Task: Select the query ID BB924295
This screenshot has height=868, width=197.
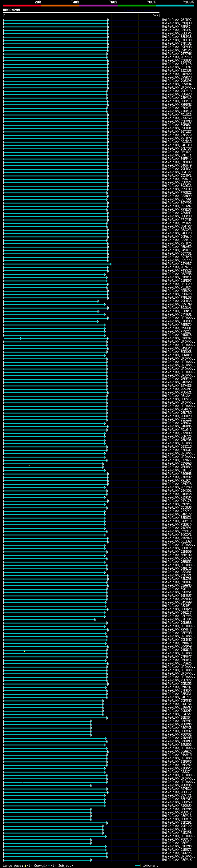Action: [11, 10]
